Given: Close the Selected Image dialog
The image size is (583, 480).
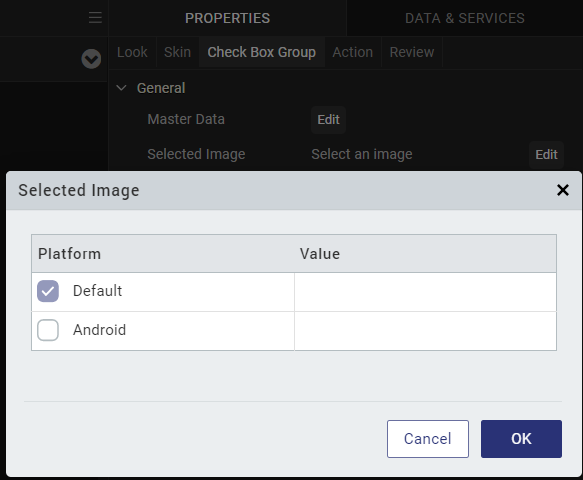Looking at the screenshot, I should pyautogui.click(x=563, y=190).
